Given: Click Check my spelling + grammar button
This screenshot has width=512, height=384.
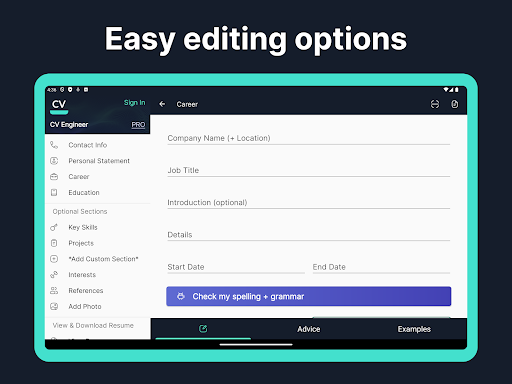Looking at the screenshot, I should 309,296.
